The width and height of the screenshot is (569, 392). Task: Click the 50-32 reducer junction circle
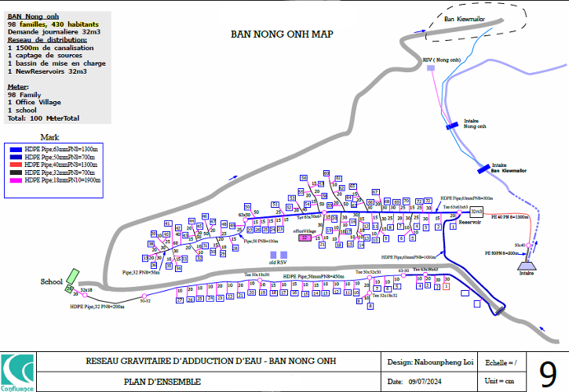pos(144,296)
